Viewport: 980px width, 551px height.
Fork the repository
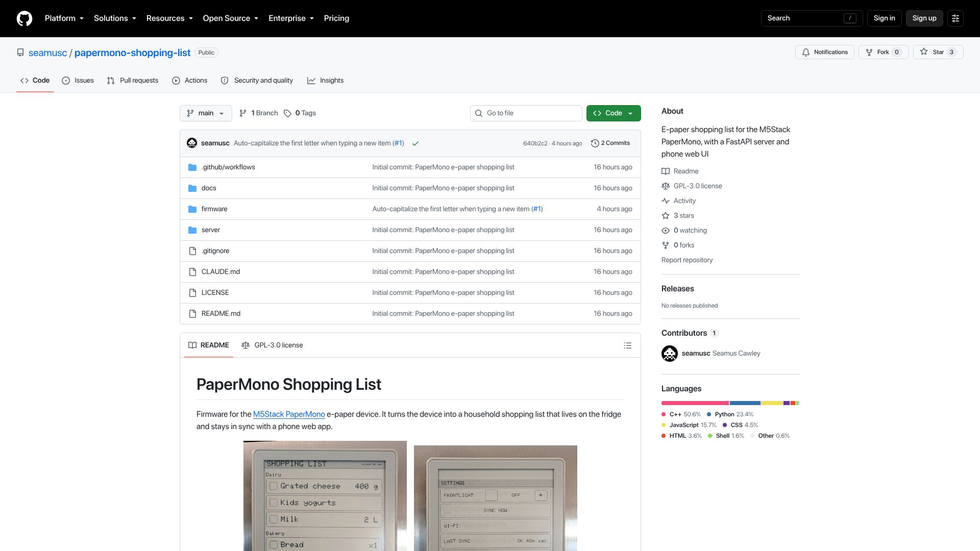tap(884, 52)
